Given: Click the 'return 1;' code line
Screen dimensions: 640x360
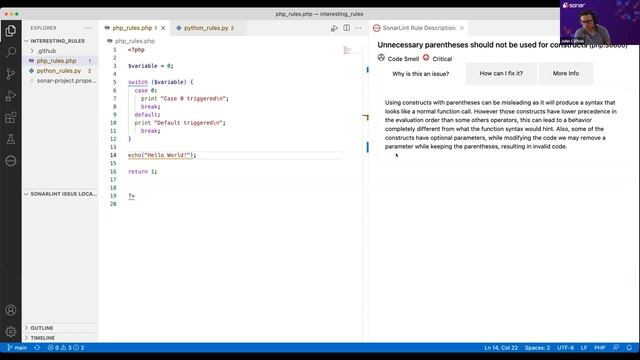Looking at the screenshot, I should (142, 171).
